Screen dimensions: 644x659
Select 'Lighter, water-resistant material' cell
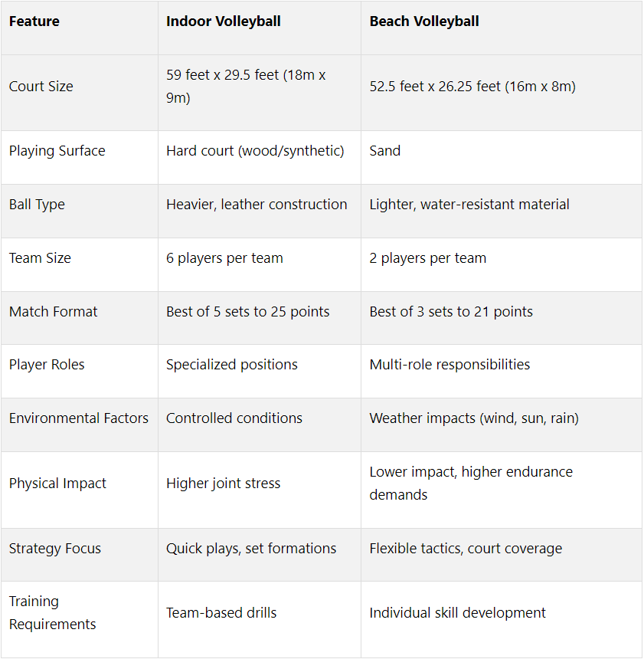point(469,205)
